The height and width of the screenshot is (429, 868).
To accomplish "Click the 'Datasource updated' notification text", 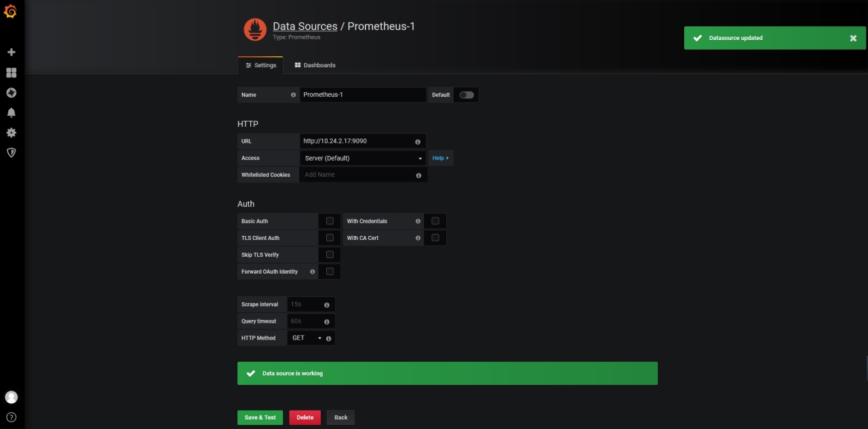I will click(x=736, y=38).
